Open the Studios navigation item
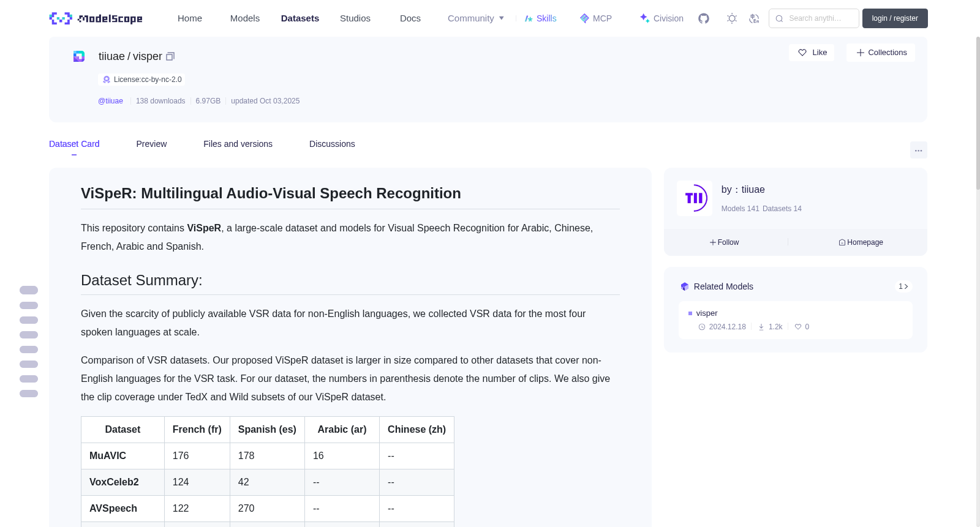 coord(355,18)
